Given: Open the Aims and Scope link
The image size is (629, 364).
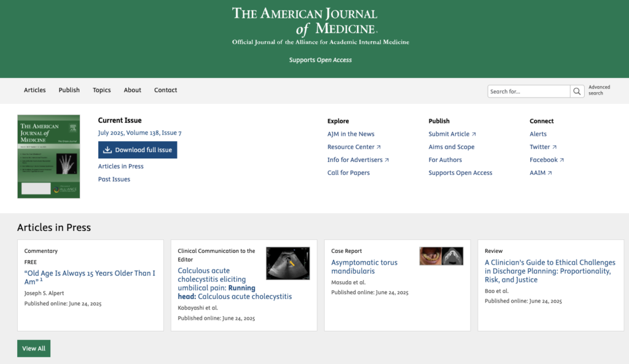Looking at the screenshot, I should 451,147.
